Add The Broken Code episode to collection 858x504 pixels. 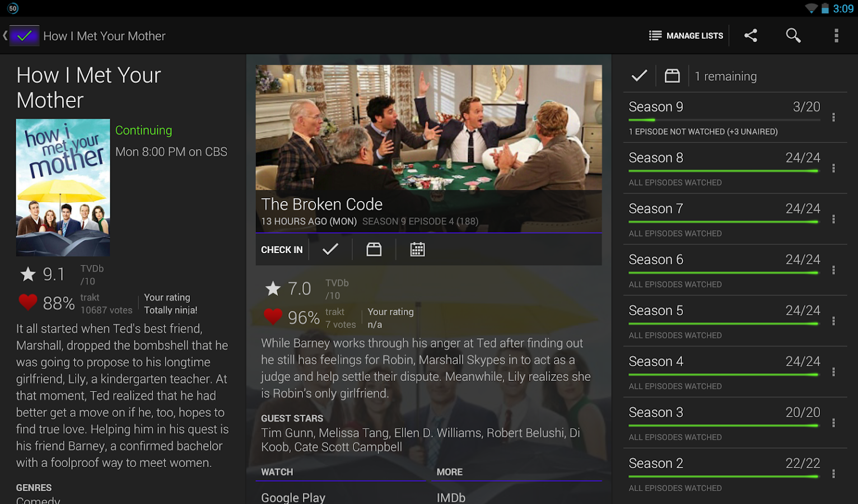(374, 249)
